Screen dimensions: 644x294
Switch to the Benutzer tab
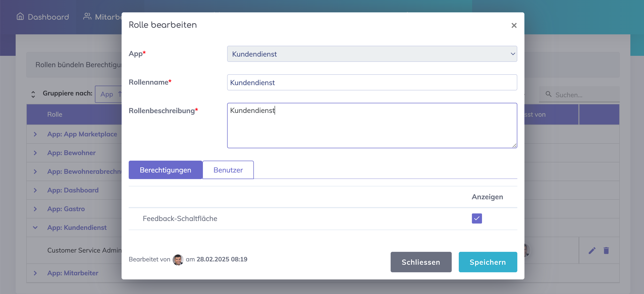point(228,170)
